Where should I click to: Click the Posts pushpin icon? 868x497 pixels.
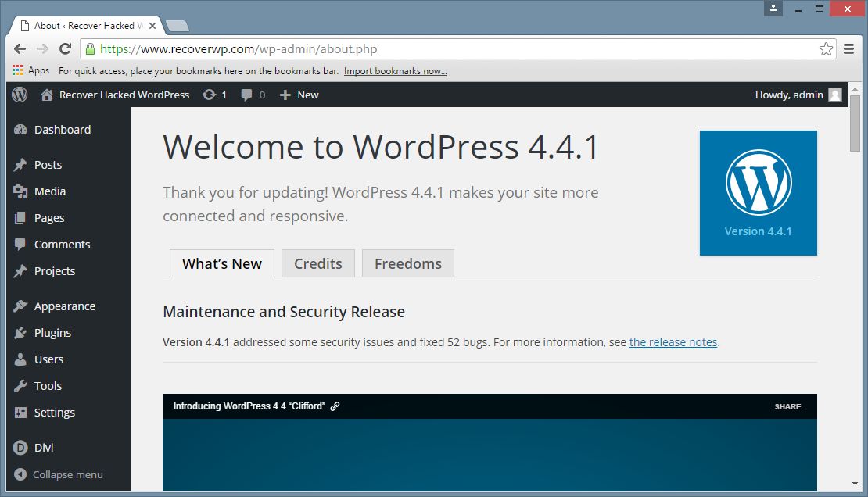coord(20,164)
